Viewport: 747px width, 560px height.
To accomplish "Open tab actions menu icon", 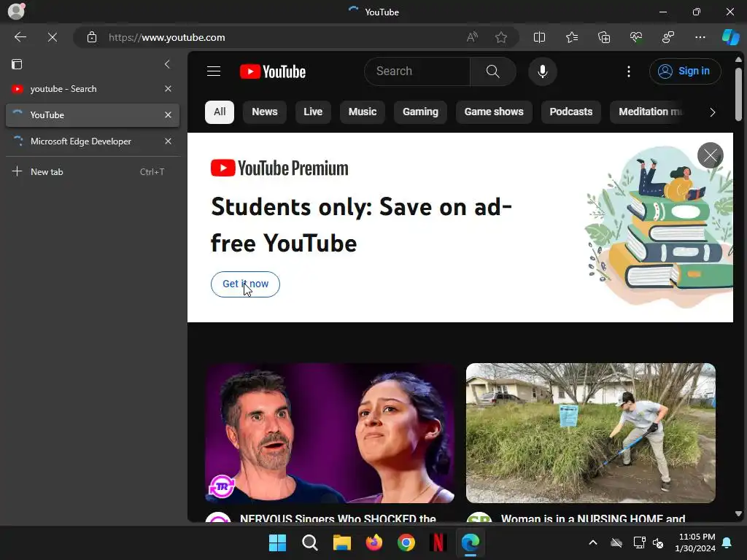I will pyautogui.click(x=17, y=64).
